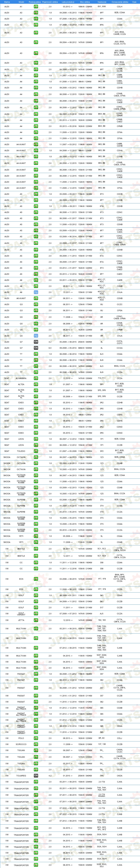This screenshot has width=140, height=868.
Task: Click the Hy hybrid icon in the Audi Q5 row
Action: pos(36,336)
